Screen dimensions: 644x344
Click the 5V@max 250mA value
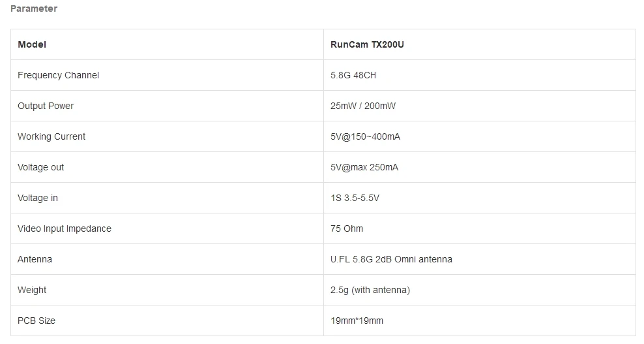364,168
